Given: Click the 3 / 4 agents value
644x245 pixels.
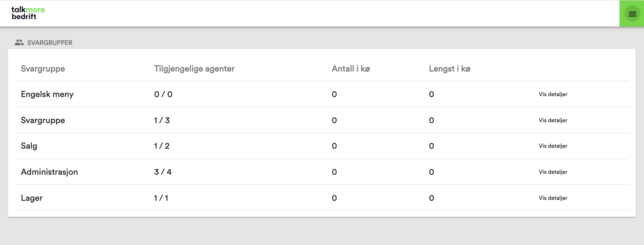Looking at the screenshot, I should tap(163, 172).
